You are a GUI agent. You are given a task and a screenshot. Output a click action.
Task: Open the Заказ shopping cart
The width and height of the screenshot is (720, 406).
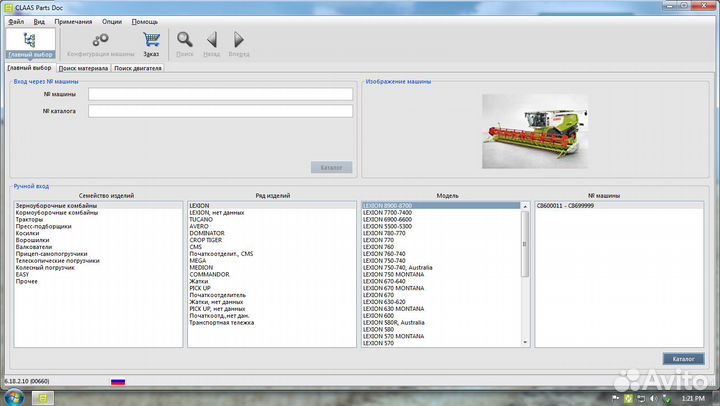pos(151,43)
